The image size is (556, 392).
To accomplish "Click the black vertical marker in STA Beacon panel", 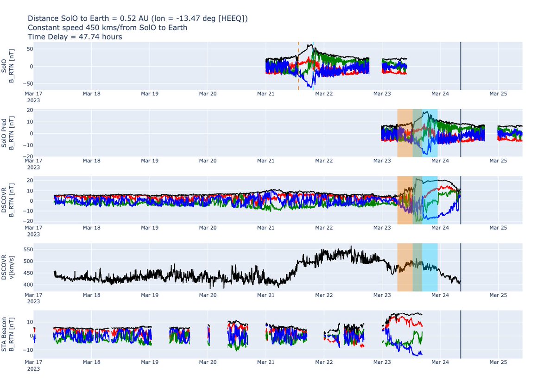I will (x=461, y=334).
